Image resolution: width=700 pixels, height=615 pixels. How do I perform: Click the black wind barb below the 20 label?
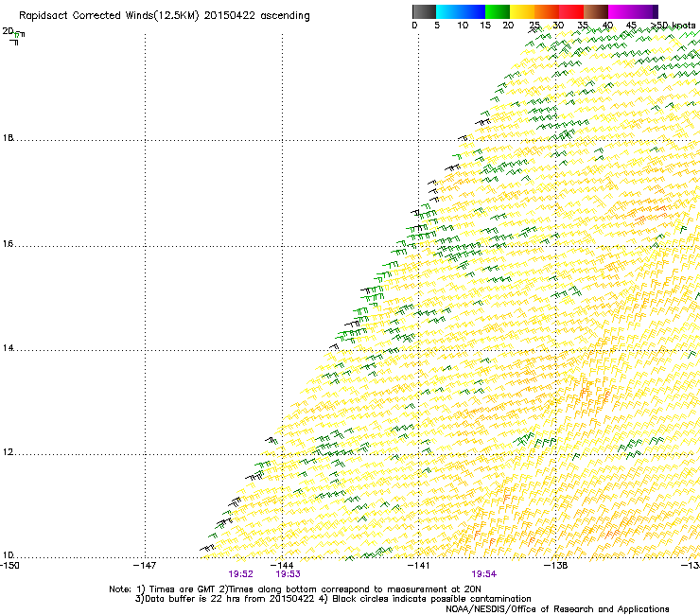click(14, 42)
